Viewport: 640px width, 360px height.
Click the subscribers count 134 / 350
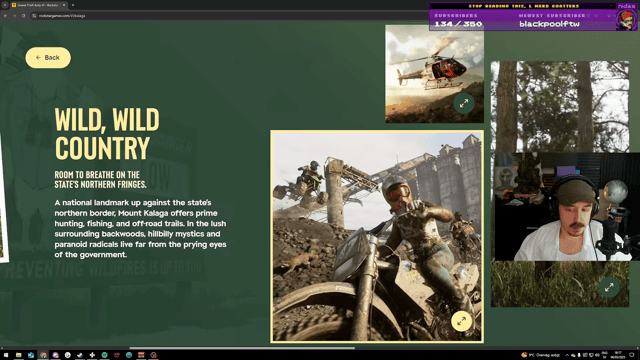click(458, 24)
